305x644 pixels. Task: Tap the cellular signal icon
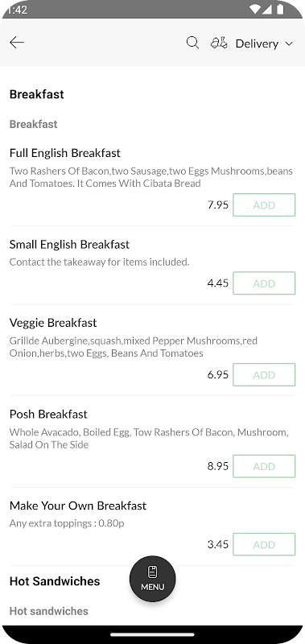point(267,9)
